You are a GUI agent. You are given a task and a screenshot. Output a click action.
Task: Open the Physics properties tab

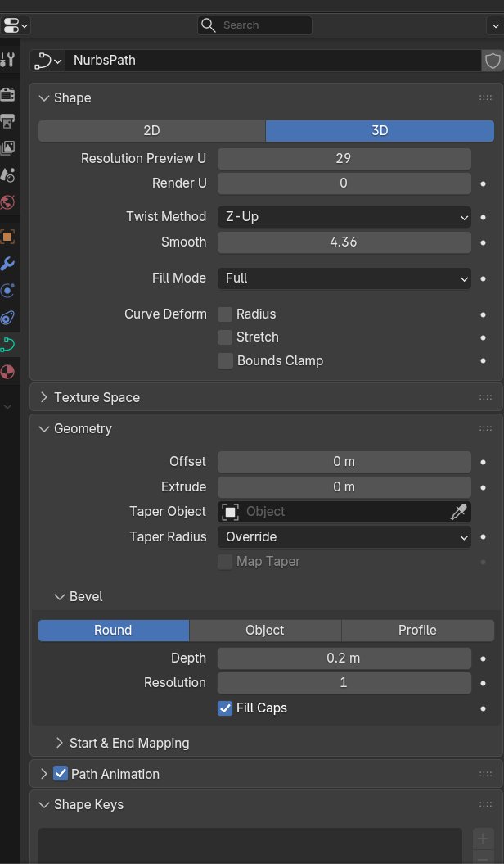[7, 291]
